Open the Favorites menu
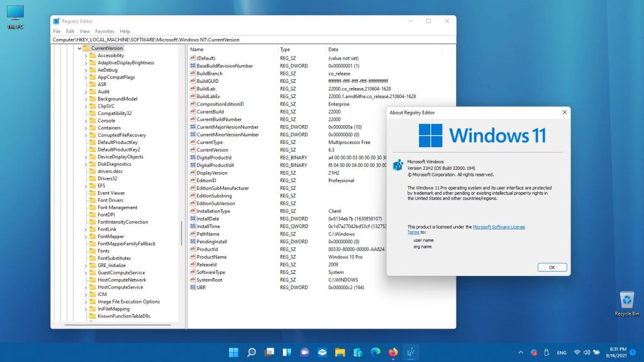The height and width of the screenshot is (362, 644). tap(104, 31)
